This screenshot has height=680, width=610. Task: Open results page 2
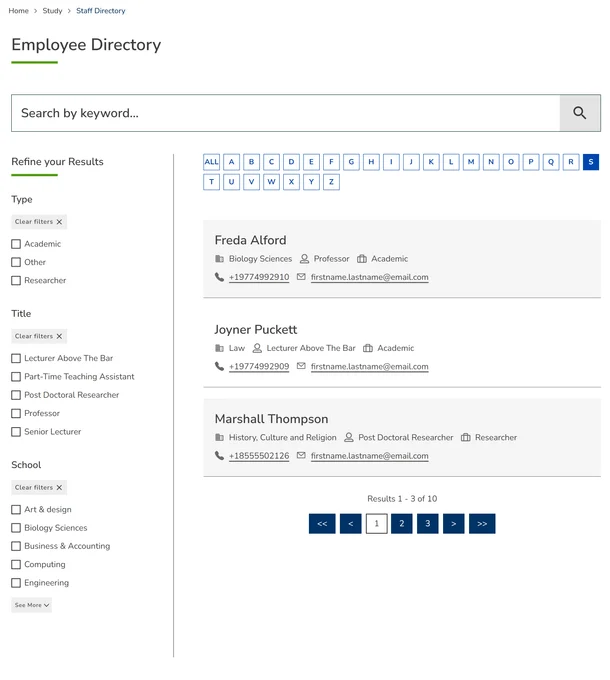pos(401,523)
